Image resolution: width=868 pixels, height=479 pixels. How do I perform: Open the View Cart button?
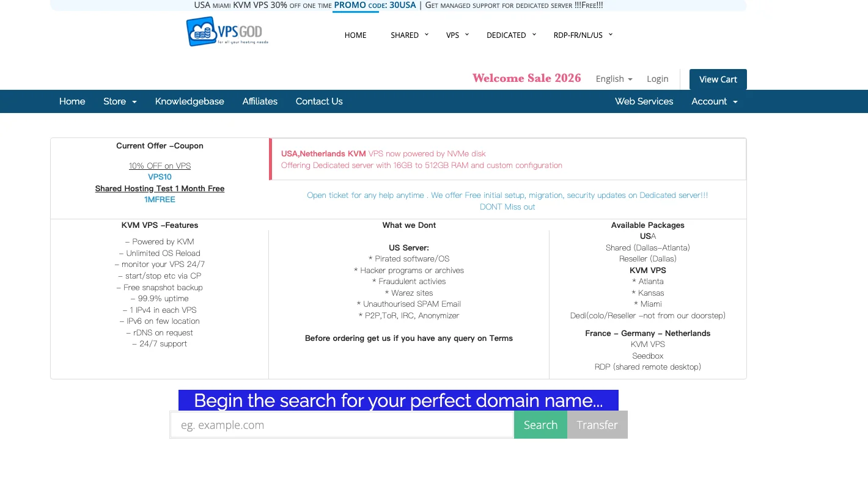tap(718, 79)
